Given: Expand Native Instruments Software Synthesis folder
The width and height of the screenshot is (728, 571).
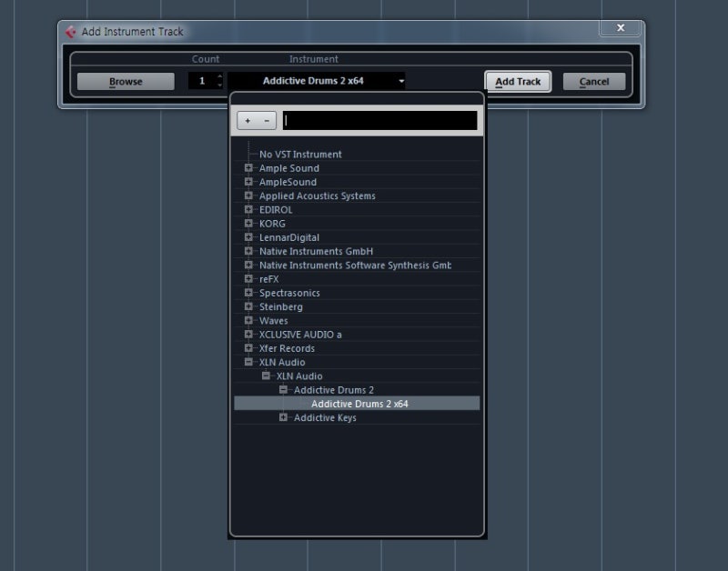Looking at the screenshot, I should (x=248, y=265).
